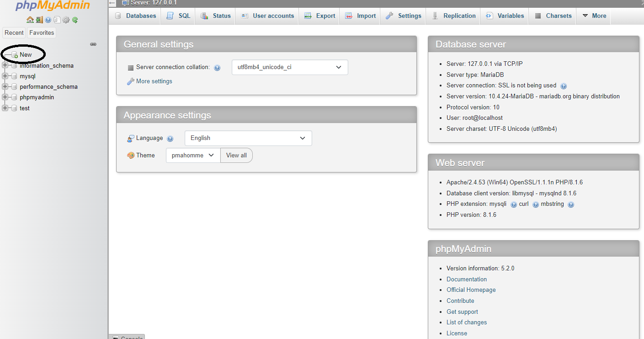This screenshot has height=339, width=644.
Task: Select the test database name
Action: [x=25, y=108]
